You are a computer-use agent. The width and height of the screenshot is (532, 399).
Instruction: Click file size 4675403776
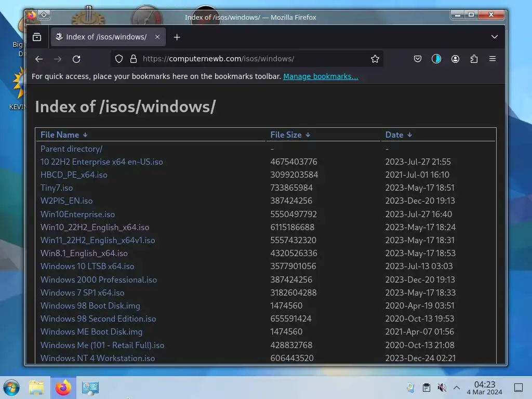tap(294, 162)
